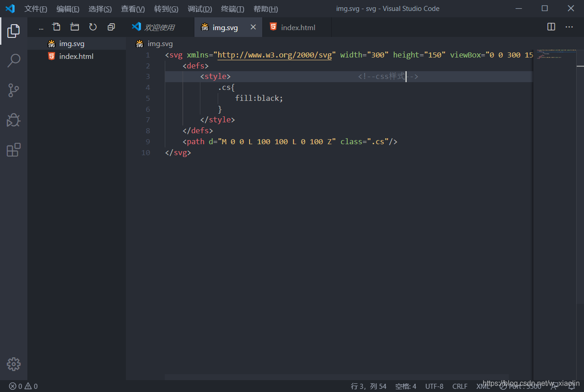Select img.svg in the explorer tree
Image resolution: width=584 pixels, height=392 pixels.
[77, 44]
